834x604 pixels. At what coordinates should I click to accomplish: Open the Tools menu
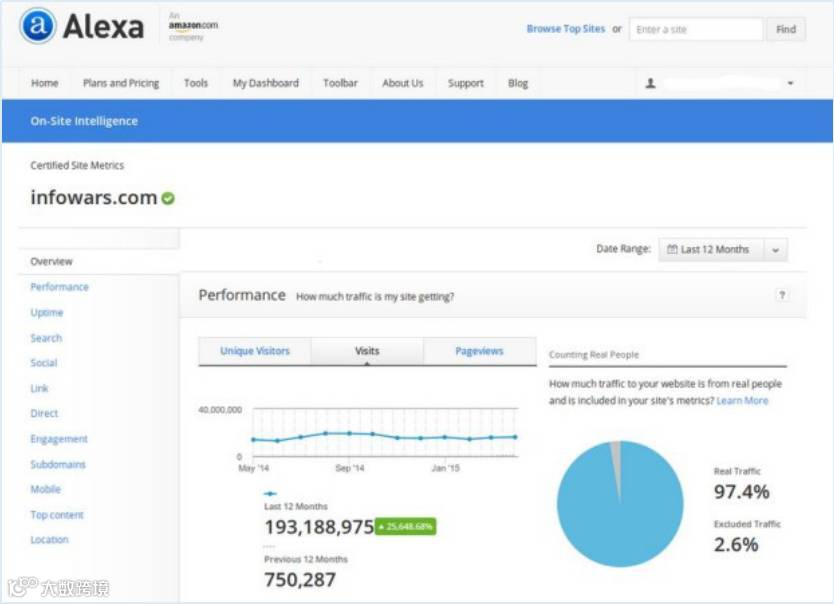click(196, 83)
